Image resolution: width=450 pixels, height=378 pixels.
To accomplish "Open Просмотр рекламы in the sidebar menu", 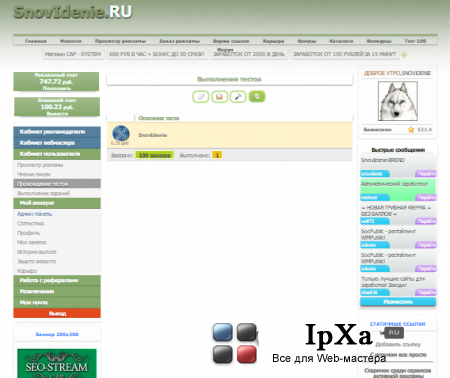I will coord(40,165).
